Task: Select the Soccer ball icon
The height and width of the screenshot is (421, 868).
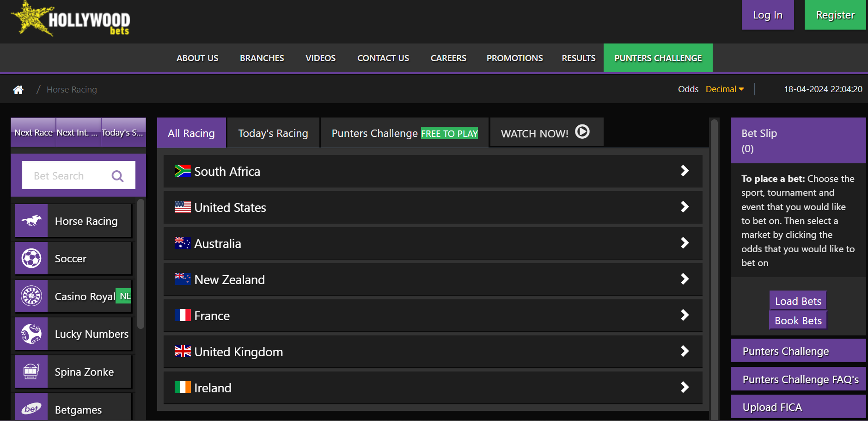Action: coord(31,258)
